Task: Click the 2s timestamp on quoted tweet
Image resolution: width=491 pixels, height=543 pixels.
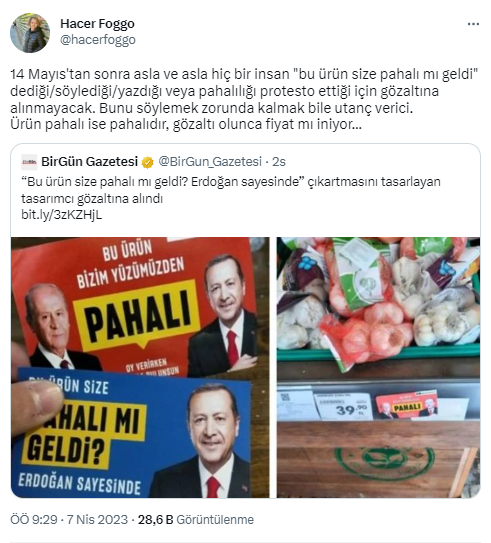Action: point(279,162)
